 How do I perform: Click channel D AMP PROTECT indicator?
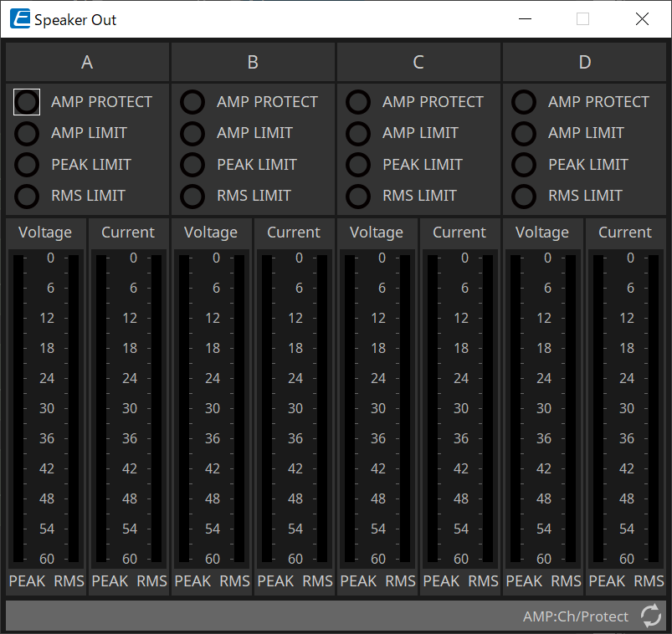click(x=524, y=102)
